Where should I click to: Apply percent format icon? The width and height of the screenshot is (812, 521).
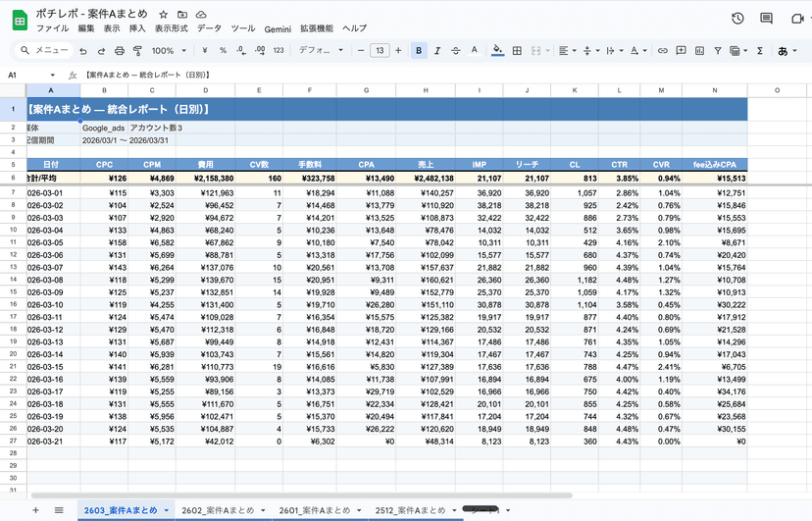pyautogui.click(x=223, y=50)
